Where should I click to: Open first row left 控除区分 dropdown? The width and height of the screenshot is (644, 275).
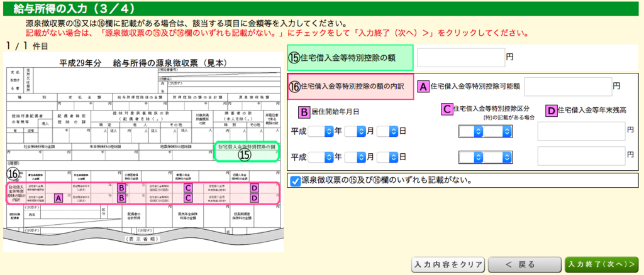470,132
